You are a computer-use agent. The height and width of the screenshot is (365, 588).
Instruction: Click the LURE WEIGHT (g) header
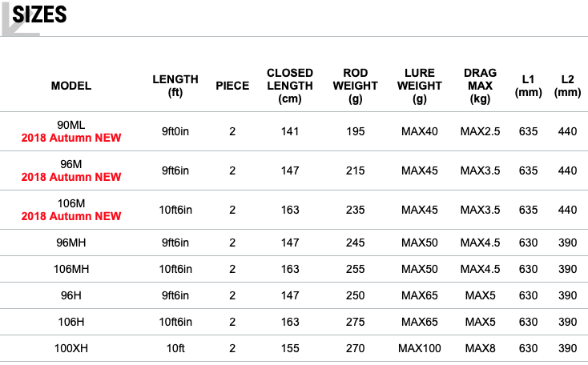point(420,86)
